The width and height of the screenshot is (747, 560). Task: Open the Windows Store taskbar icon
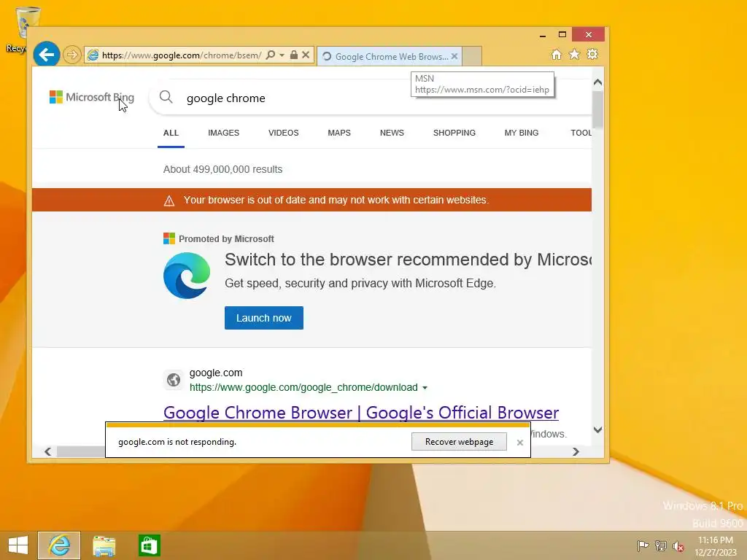click(x=149, y=545)
